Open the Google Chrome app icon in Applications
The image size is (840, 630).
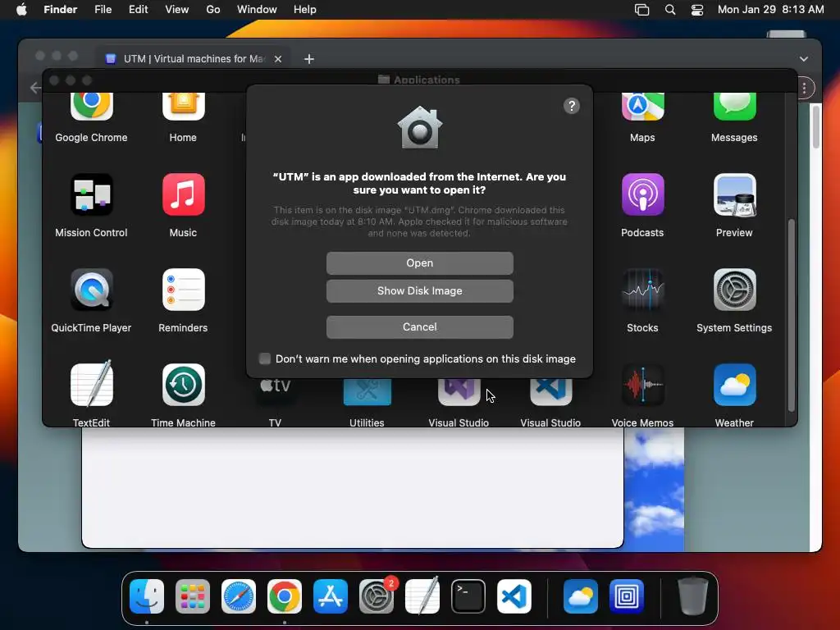tap(92, 107)
